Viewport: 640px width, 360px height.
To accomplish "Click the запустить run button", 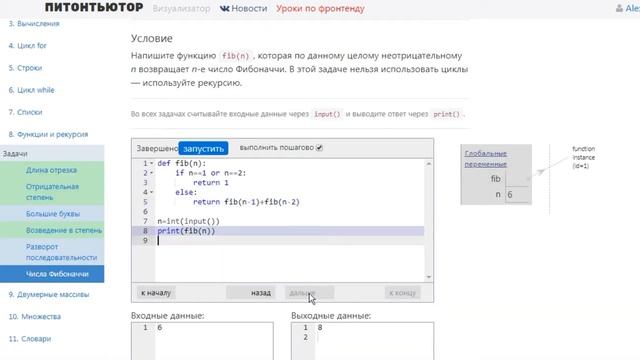I will click(x=203, y=148).
